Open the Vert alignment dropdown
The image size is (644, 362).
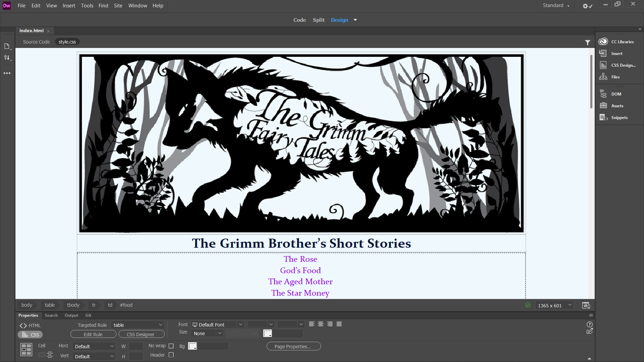94,356
